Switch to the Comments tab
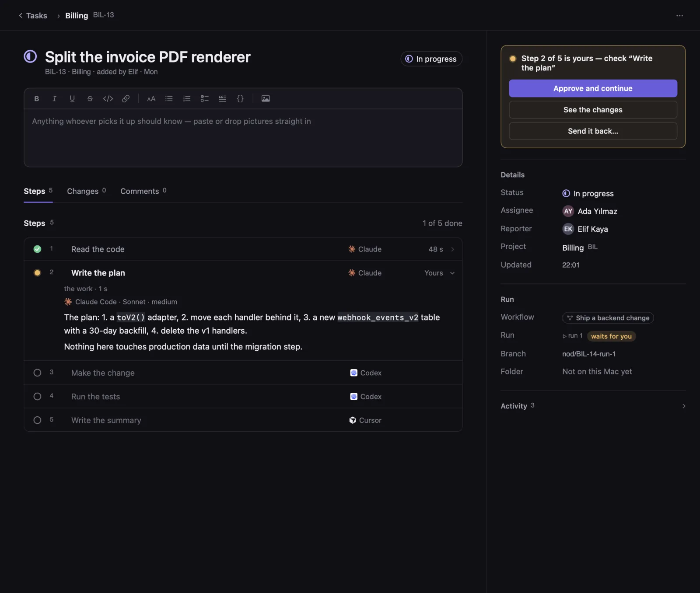This screenshot has height=593, width=700. (x=143, y=191)
